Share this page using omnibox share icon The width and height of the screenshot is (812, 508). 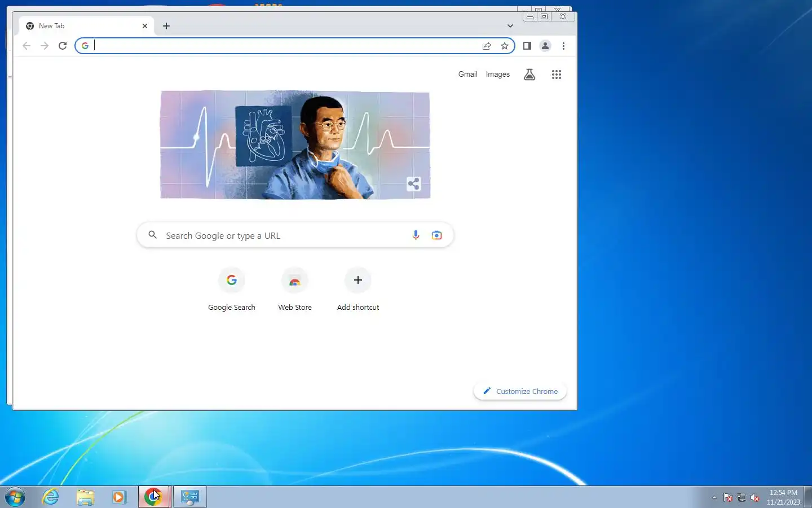(487, 46)
